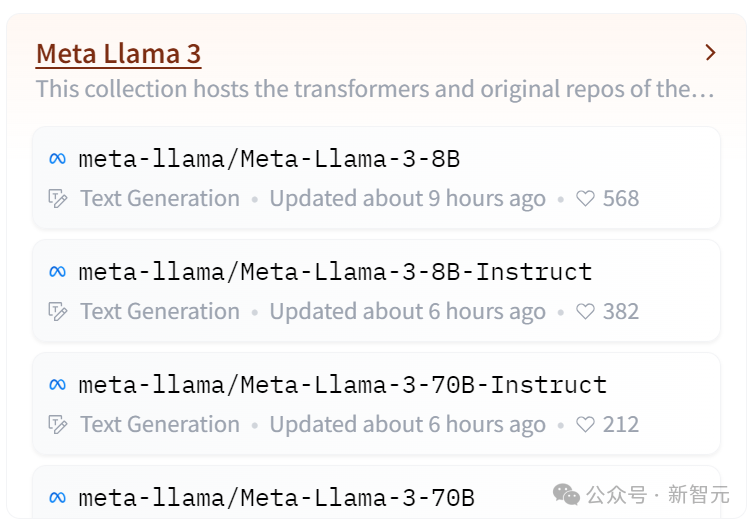Click 'Updated about 9 hours ago' text
The width and height of the screenshot is (754, 525).
[x=407, y=199]
